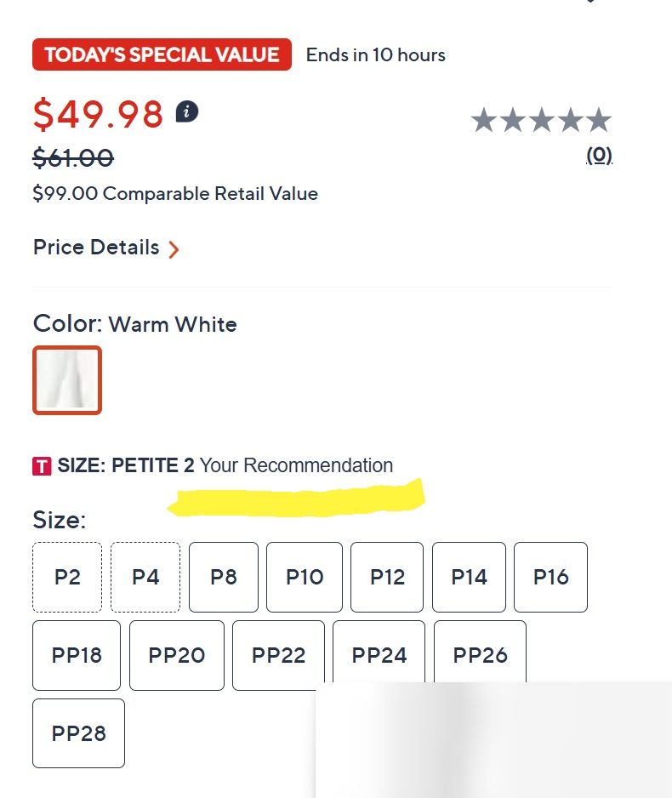Pick size P16
This screenshot has width=672, height=798.
[550, 577]
